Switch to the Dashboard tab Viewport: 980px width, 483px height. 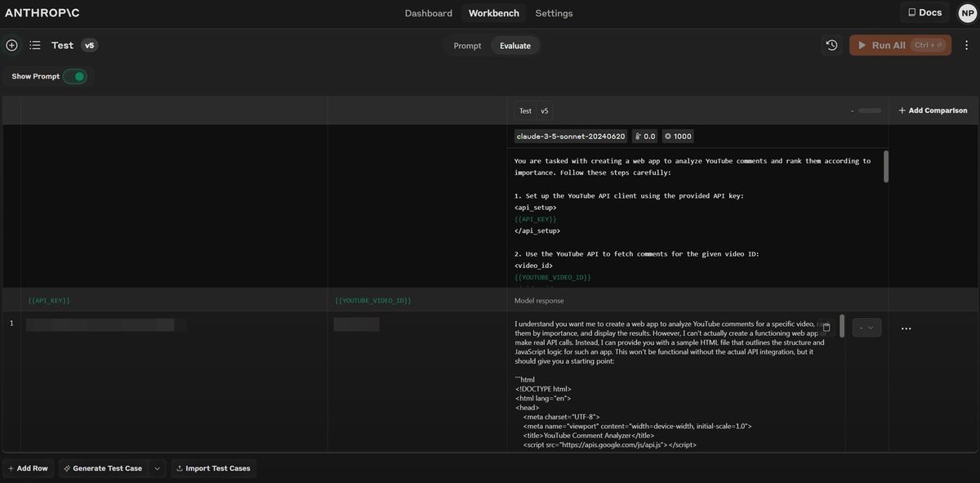pos(428,13)
